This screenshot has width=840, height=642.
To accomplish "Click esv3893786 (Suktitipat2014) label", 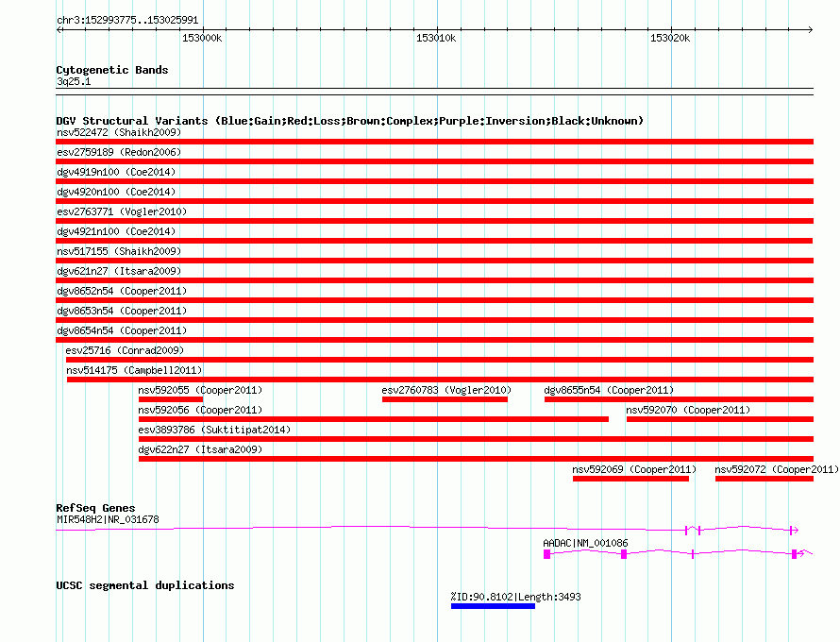I will [x=214, y=430].
